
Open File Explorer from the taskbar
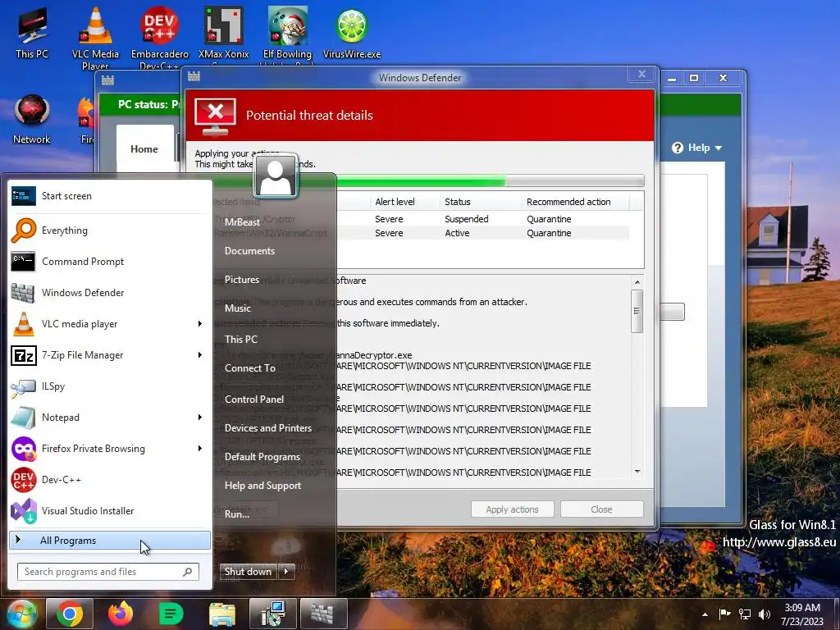click(221, 614)
